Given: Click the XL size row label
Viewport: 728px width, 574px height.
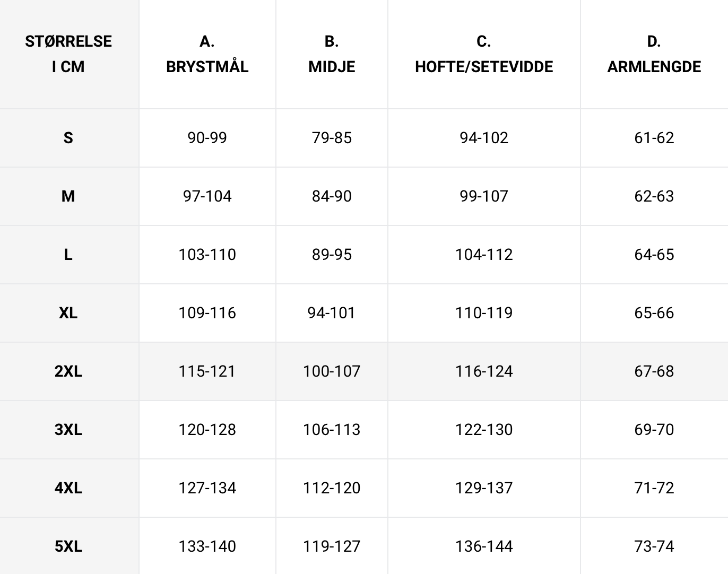Looking at the screenshot, I should [x=68, y=313].
